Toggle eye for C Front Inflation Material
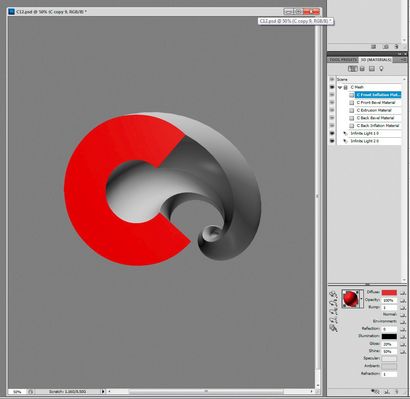410x399 pixels. (x=332, y=95)
